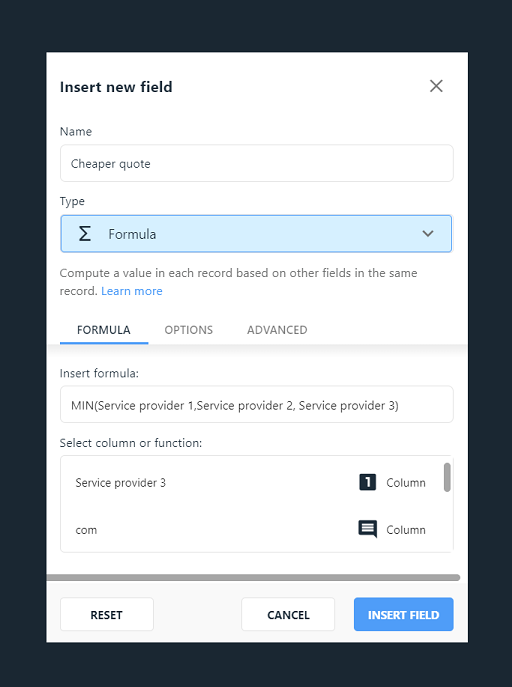Click the Column label beside Service provider 3
512x687 pixels.
(406, 483)
